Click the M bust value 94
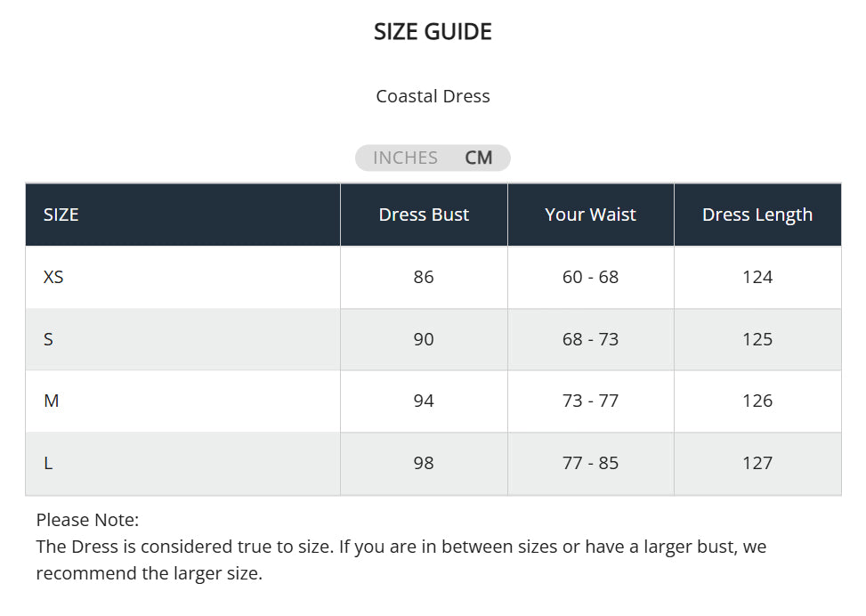This screenshot has width=866, height=616. pyautogui.click(x=424, y=401)
